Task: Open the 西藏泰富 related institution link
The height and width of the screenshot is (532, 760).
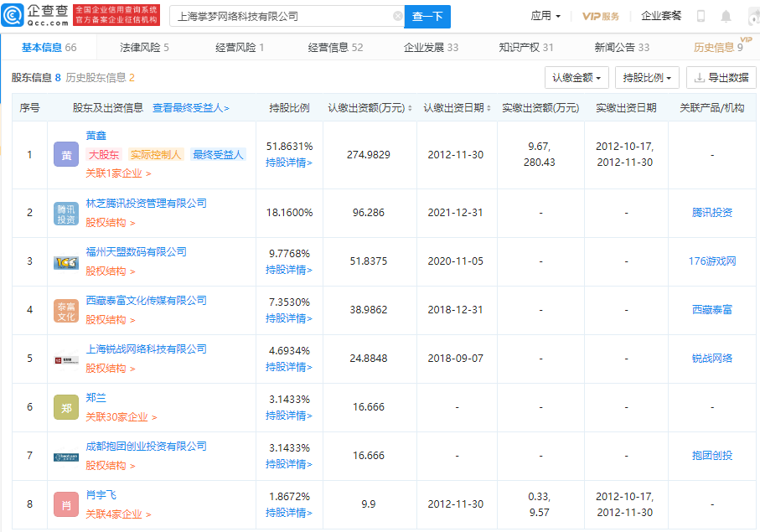Action: [712, 310]
